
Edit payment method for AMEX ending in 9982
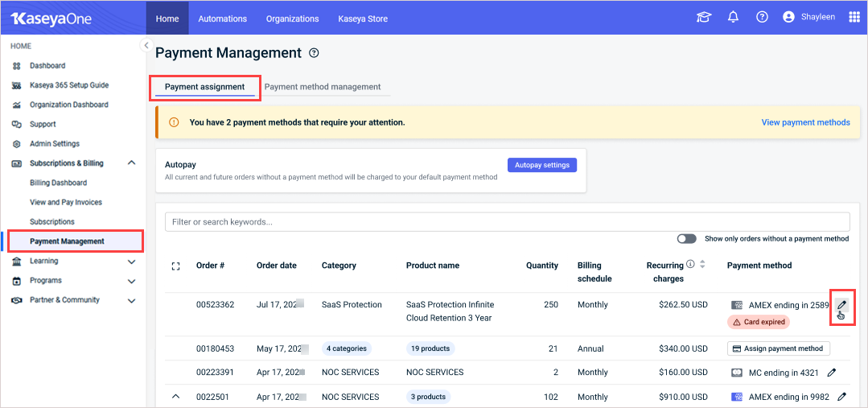click(842, 397)
